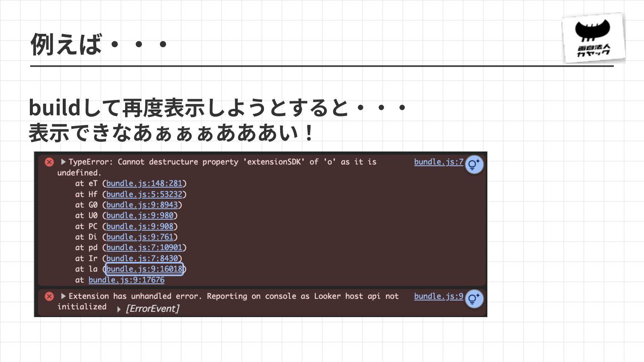
Task: Click bundle.js:9:908 at PC frame
Action: coord(140,226)
